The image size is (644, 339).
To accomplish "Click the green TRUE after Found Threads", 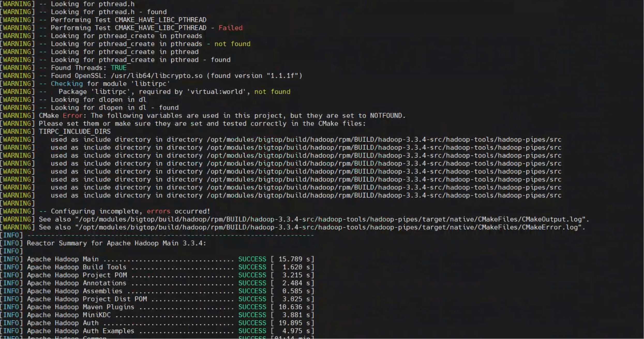I will click(x=118, y=68).
